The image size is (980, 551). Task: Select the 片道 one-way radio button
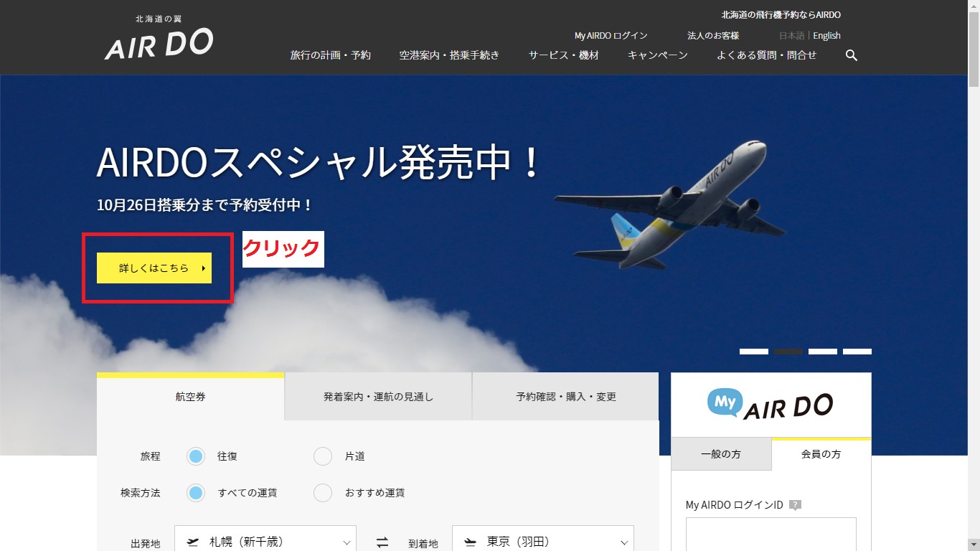pyautogui.click(x=323, y=456)
